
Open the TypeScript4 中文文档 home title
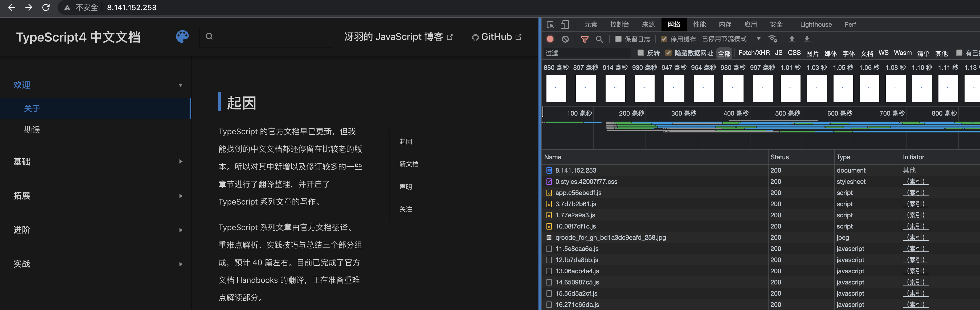(x=78, y=37)
